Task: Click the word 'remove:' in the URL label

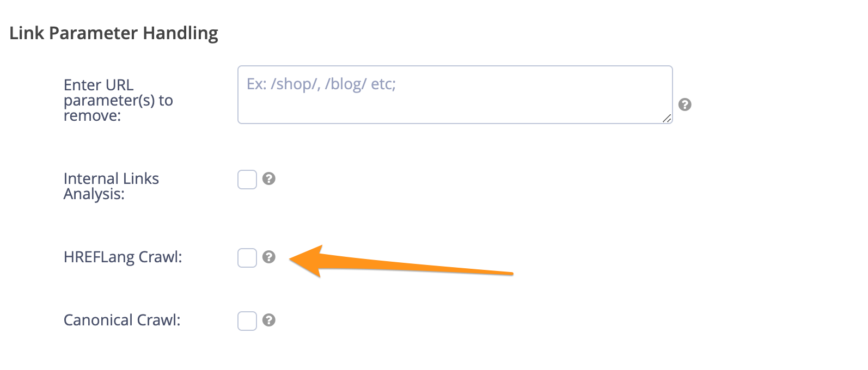Action: [x=92, y=116]
